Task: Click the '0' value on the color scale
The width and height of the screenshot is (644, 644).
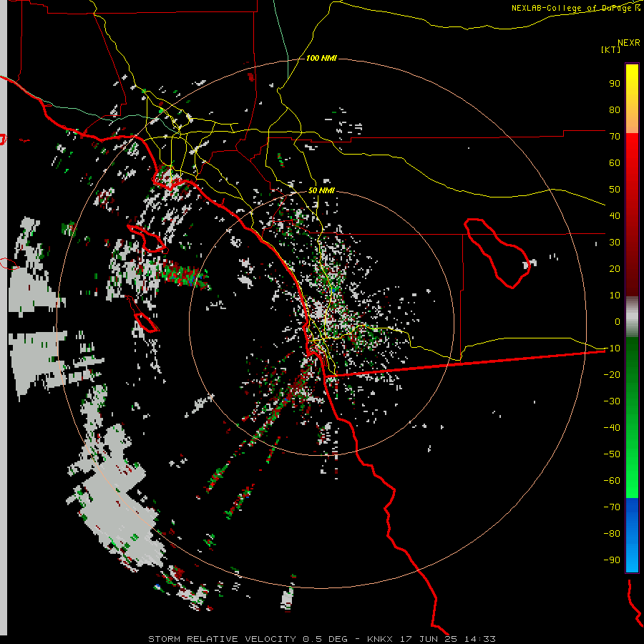Action: [618, 321]
